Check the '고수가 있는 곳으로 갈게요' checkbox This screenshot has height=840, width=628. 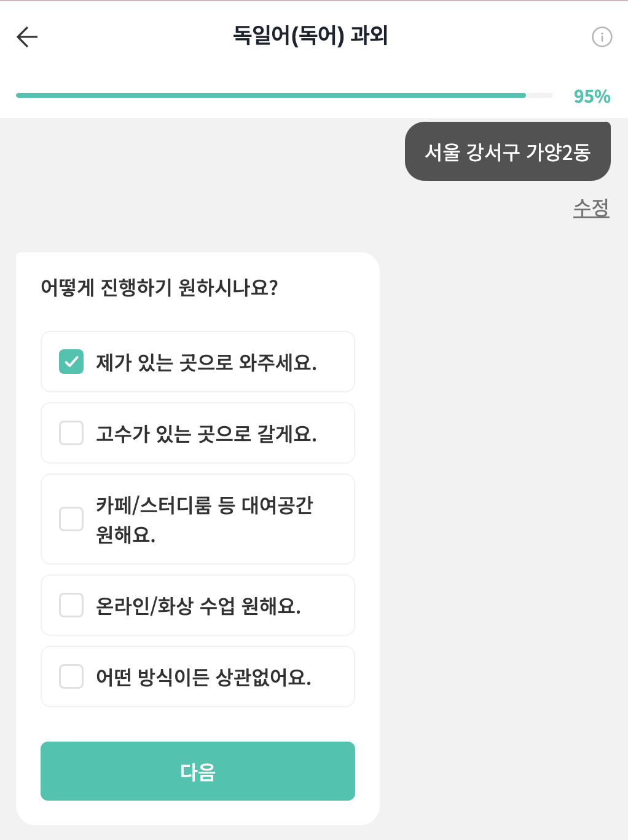(x=71, y=433)
